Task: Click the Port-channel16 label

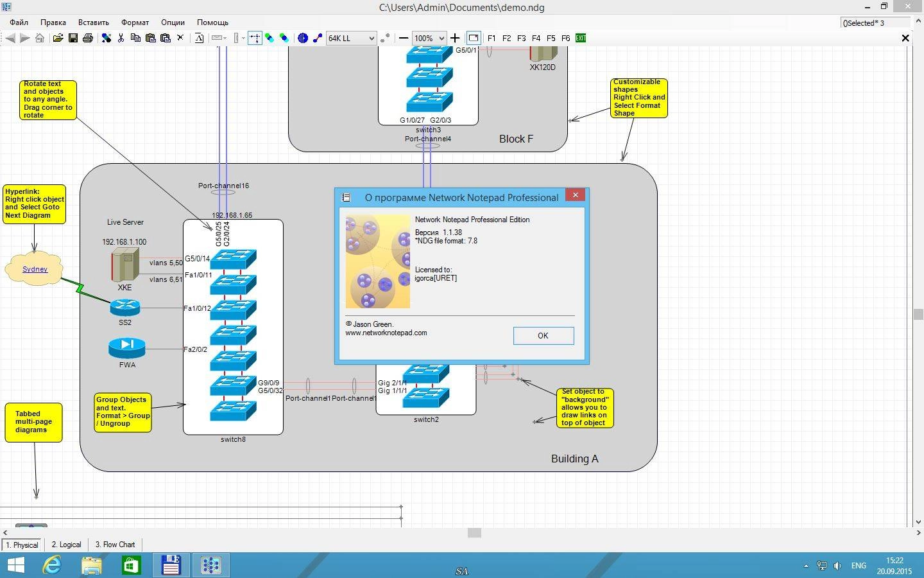Action: pos(223,186)
